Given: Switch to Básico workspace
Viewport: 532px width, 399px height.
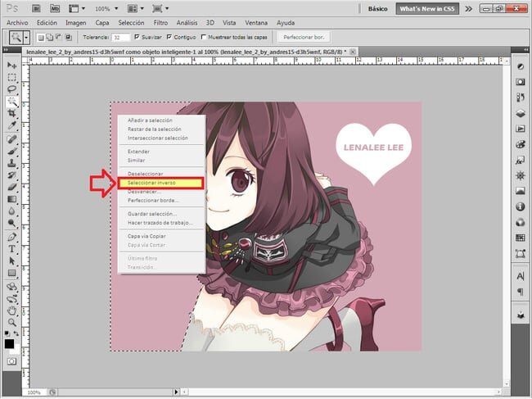Looking at the screenshot, I should tap(377, 9).
